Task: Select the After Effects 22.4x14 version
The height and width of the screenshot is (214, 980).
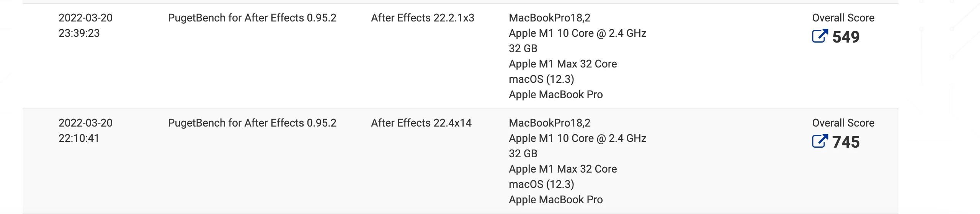Action: pos(421,123)
